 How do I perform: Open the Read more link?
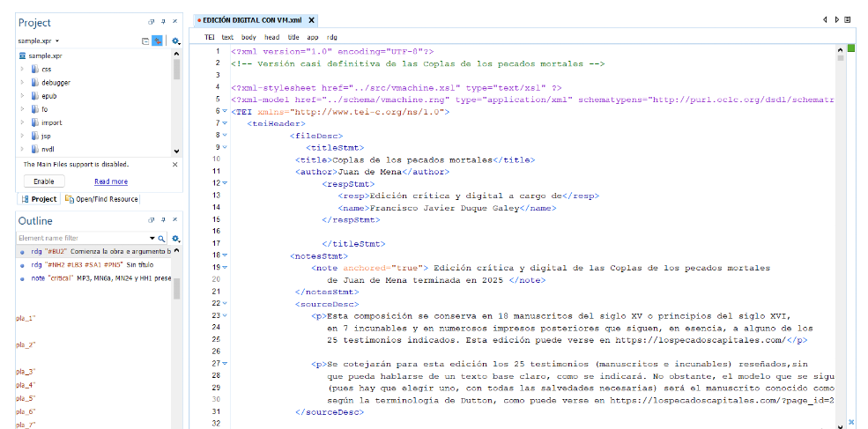point(111,181)
